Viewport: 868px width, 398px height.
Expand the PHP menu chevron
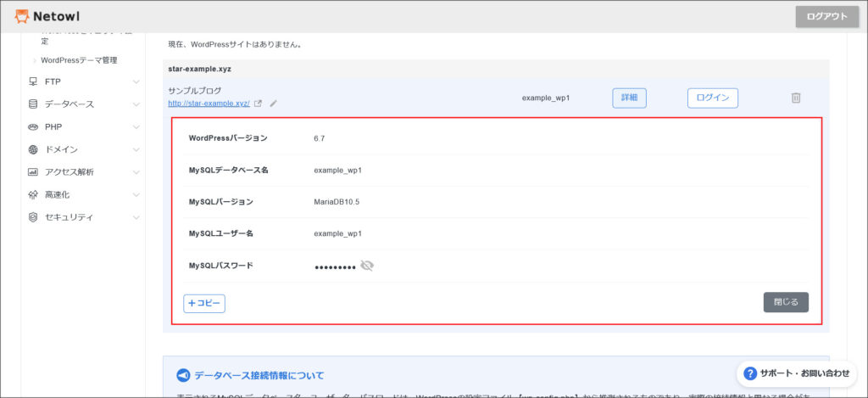(x=136, y=127)
